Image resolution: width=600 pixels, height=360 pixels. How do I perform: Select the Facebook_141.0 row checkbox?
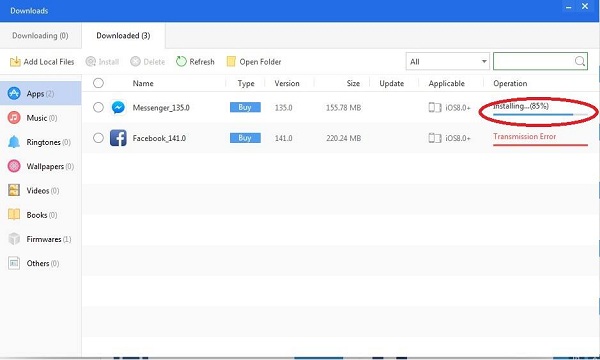98,138
